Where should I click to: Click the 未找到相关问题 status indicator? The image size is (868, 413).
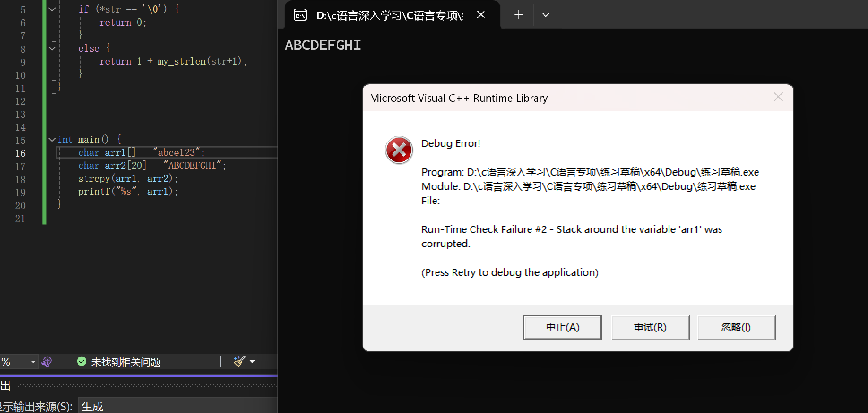coord(119,362)
